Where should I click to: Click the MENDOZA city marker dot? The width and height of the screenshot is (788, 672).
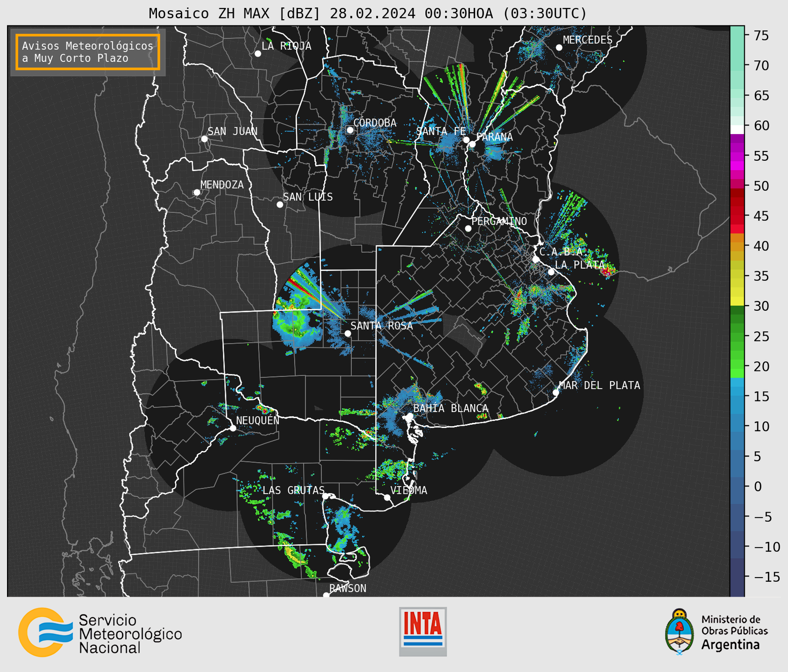pyautogui.click(x=197, y=193)
